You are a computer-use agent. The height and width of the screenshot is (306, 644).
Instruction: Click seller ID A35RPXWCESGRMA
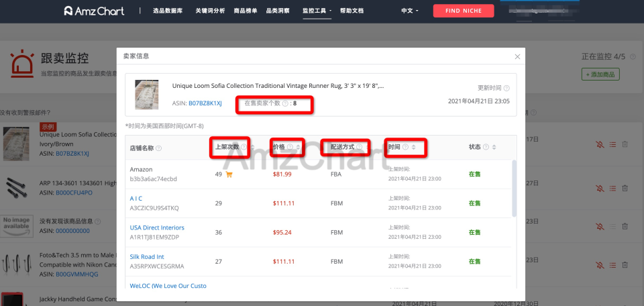(x=157, y=266)
